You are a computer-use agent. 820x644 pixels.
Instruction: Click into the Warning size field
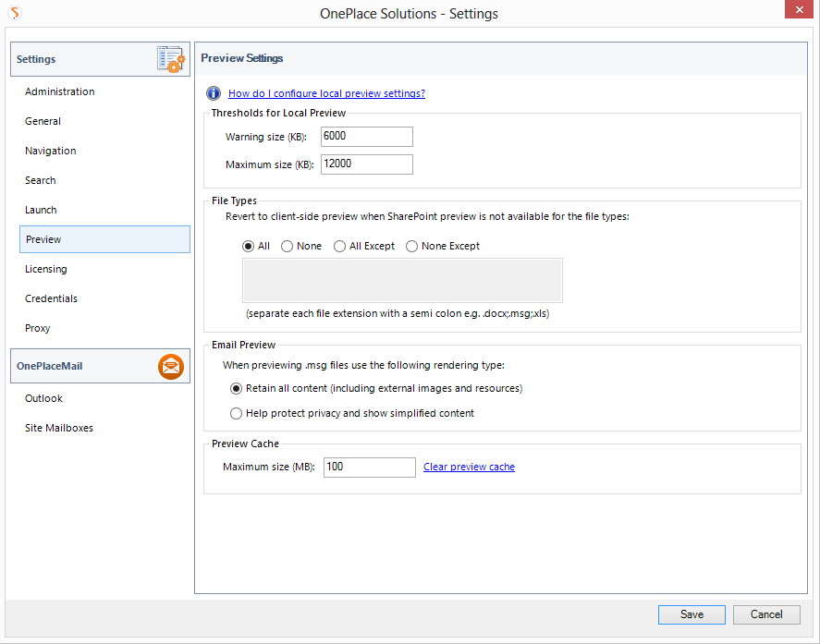[366, 137]
